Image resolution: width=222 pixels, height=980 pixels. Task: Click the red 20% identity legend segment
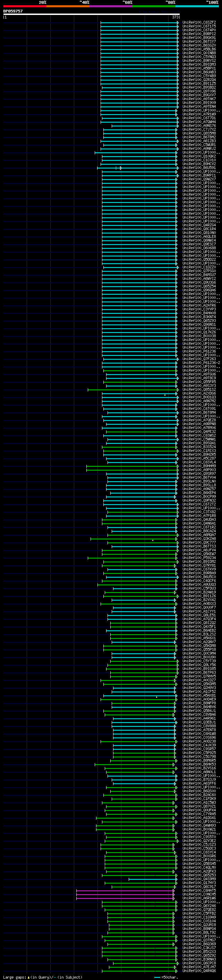(x=25, y=6)
